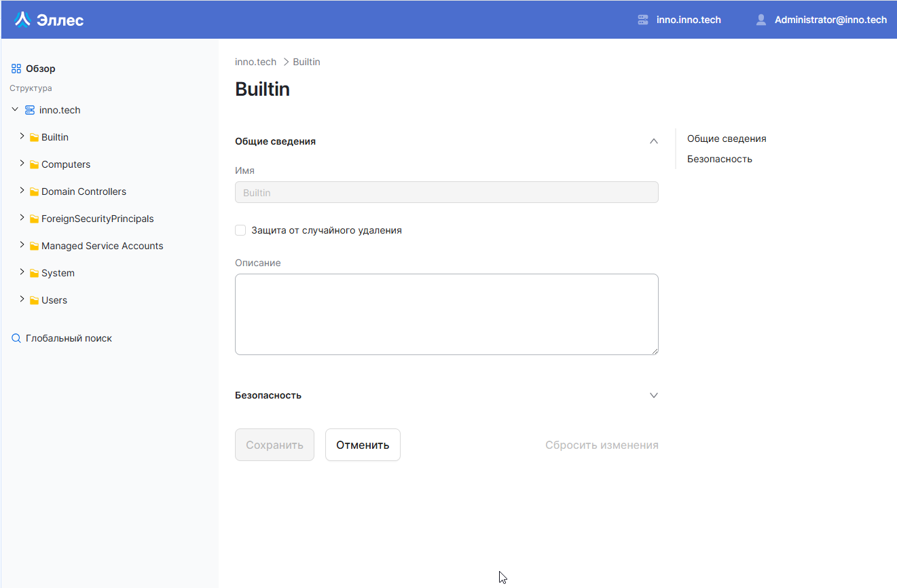
Task: Expand the Builtin tree node
Action: [21, 136]
